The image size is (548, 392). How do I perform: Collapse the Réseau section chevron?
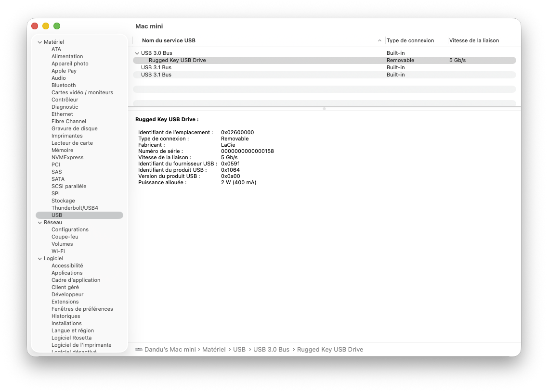click(x=39, y=223)
